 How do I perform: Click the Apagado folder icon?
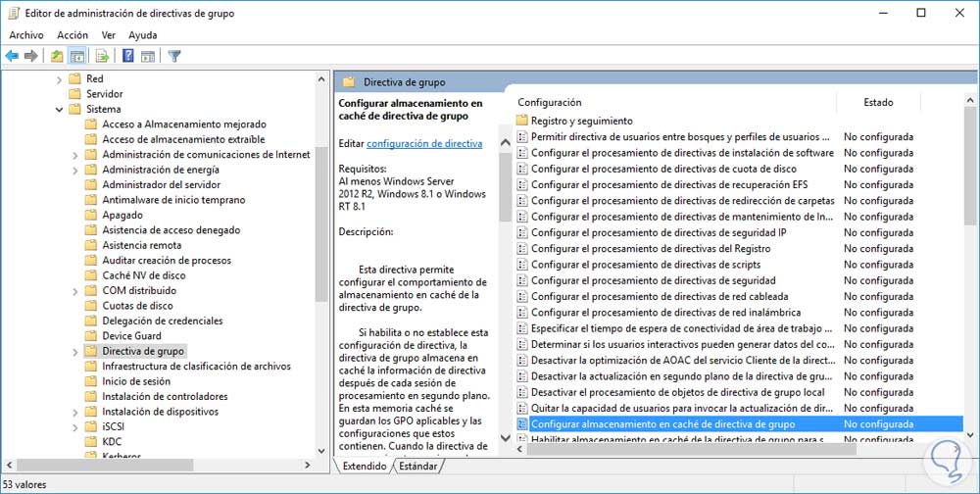point(91,215)
